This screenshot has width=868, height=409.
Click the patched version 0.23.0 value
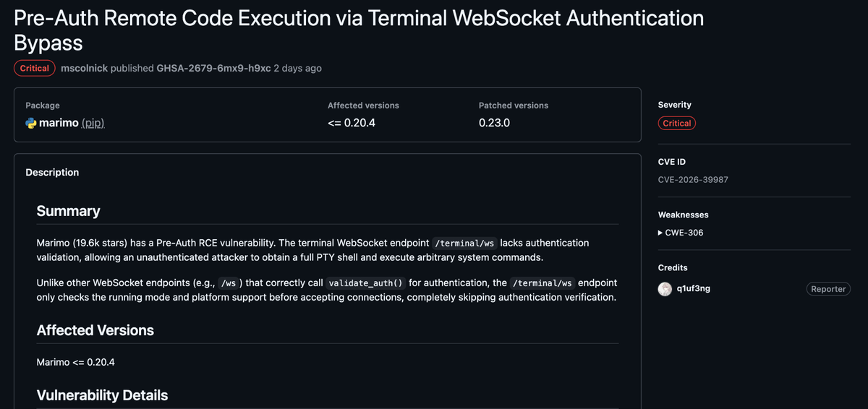494,123
